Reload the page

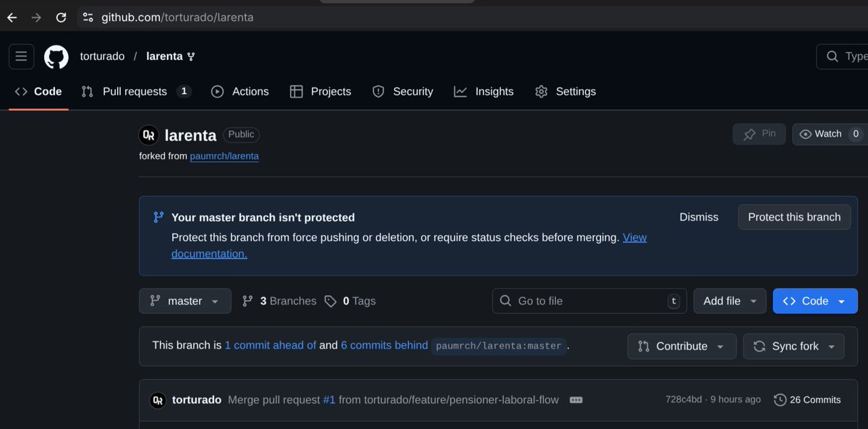click(61, 17)
